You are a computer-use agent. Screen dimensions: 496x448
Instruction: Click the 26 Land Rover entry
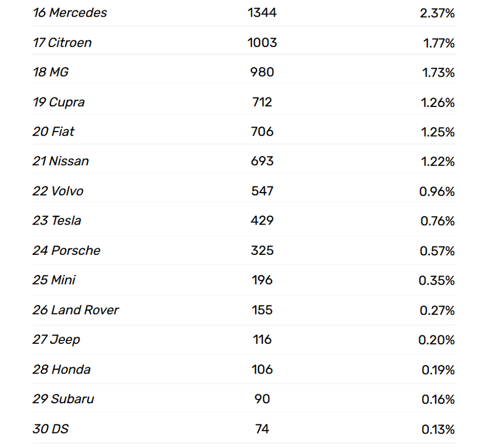[76, 310]
